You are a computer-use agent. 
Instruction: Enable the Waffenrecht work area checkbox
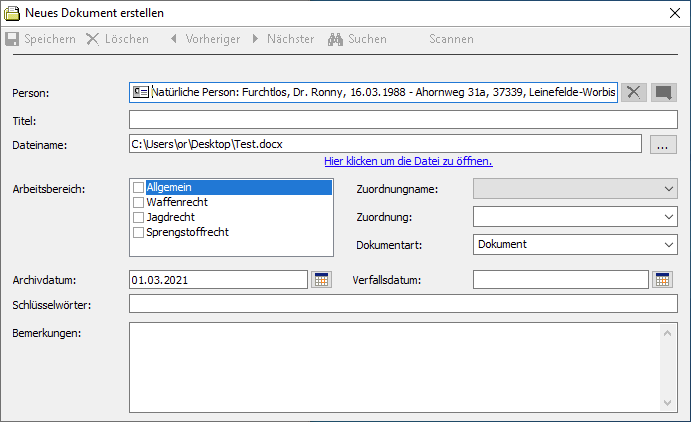pos(139,202)
